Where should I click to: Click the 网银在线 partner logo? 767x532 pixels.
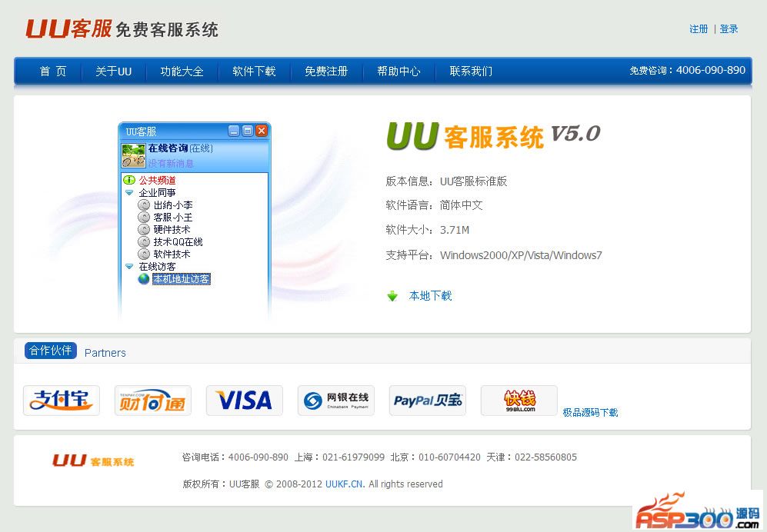coord(336,401)
